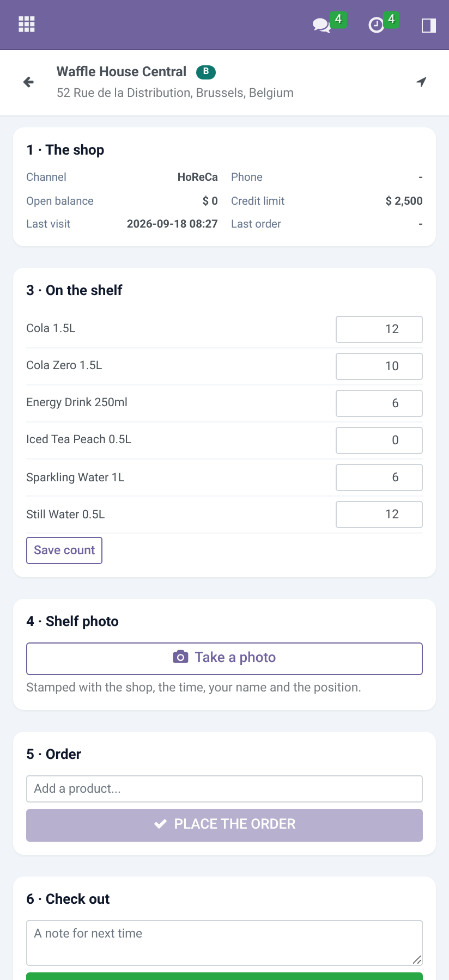Edit the Cola Zero 1.5L count field
This screenshot has width=449, height=980.
point(379,366)
